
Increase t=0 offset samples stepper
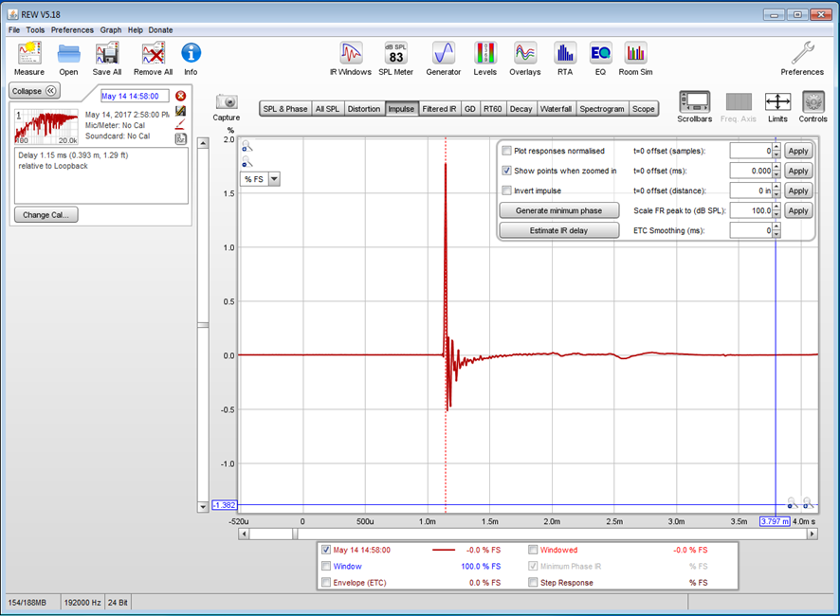click(x=776, y=147)
